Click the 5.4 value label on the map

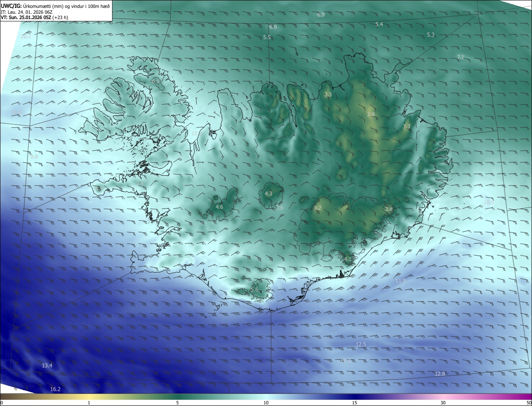pyautogui.click(x=379, y=24)
